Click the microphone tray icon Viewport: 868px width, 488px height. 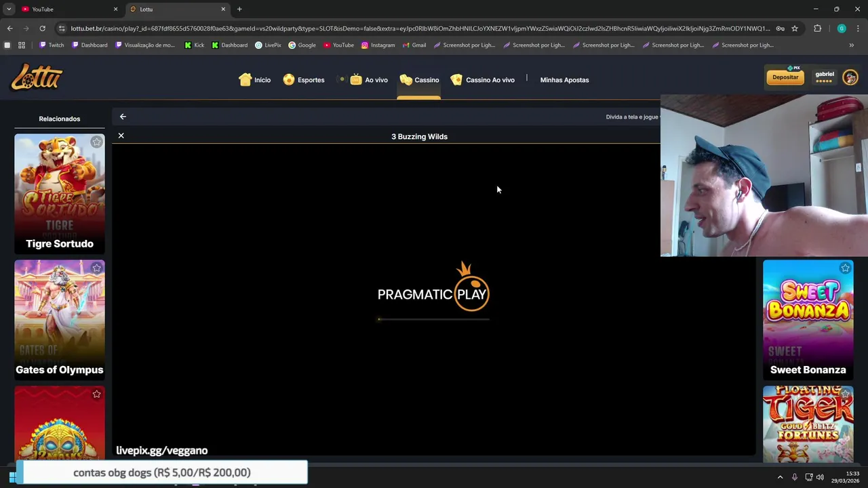(x=794, y=477)
